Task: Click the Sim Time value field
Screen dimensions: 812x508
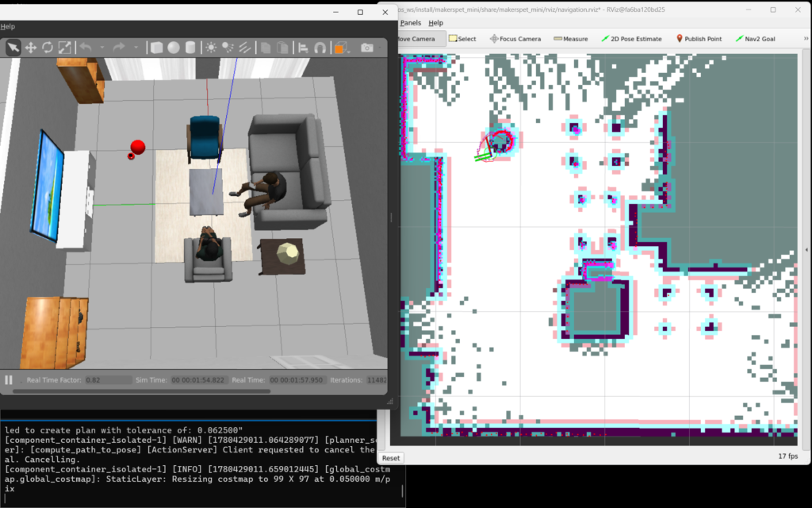Action: pyautogui.click(x=199, y=380)
